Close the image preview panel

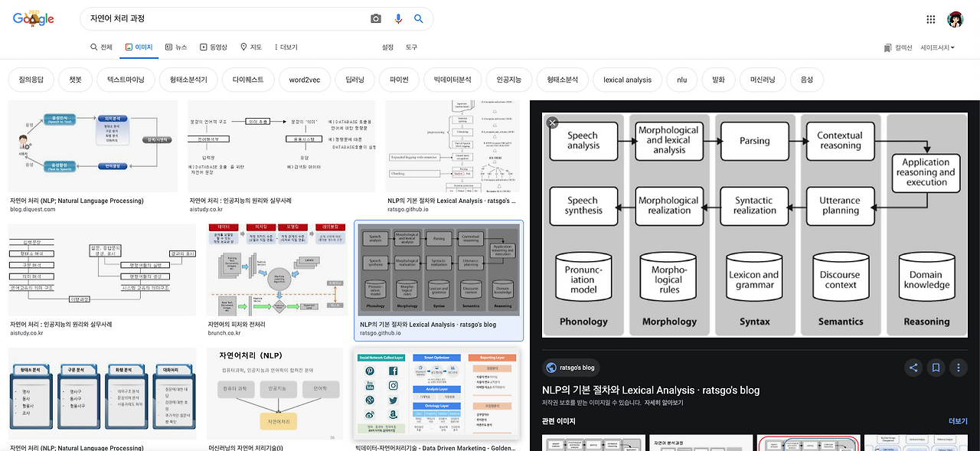552,123
